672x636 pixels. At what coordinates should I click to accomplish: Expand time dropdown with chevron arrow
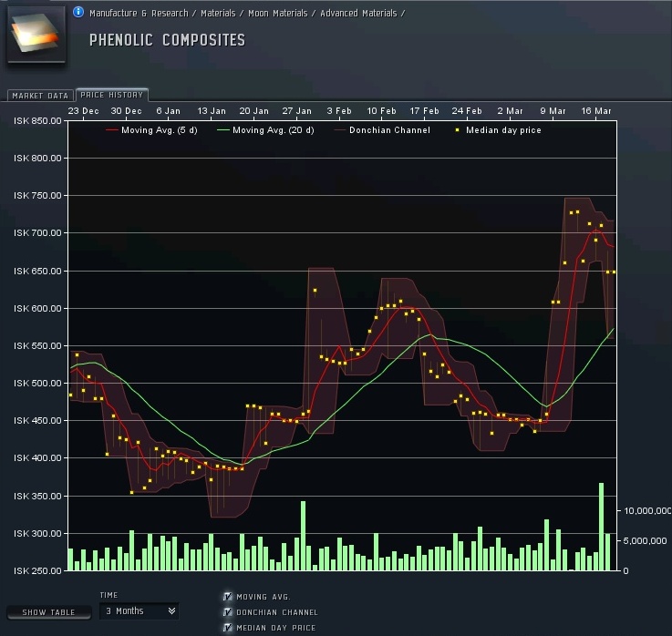[171, 610]
